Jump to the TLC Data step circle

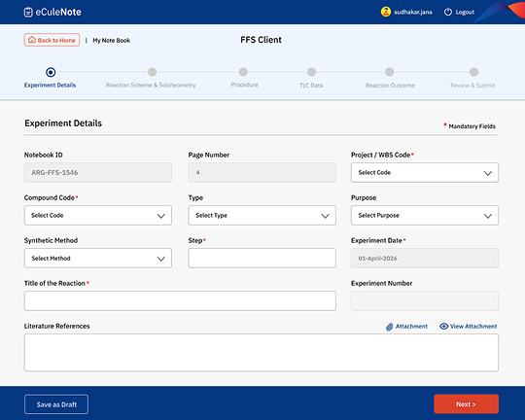point(311,72)
